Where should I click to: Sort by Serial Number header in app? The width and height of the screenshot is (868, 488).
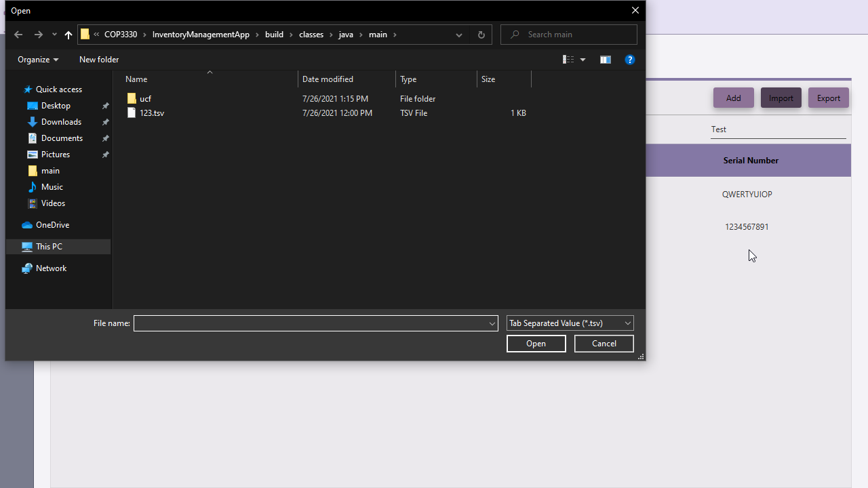tap(751, 161)
